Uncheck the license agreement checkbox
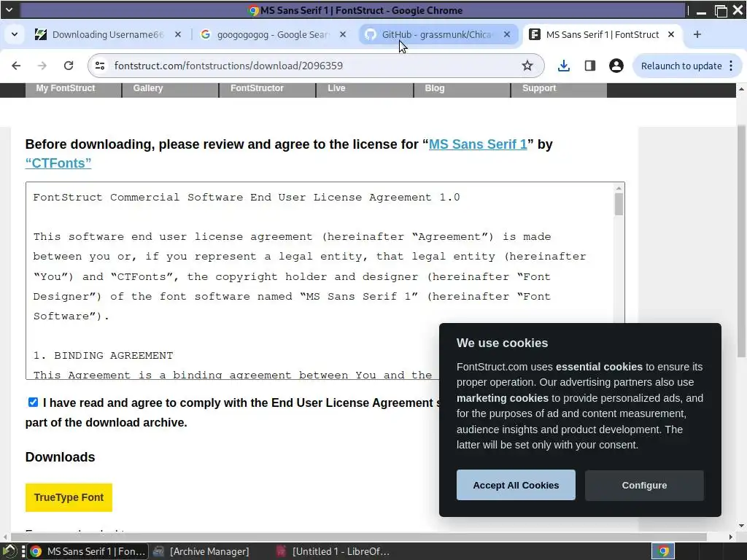This screenshot has height=560, width=747. (33, 402)
